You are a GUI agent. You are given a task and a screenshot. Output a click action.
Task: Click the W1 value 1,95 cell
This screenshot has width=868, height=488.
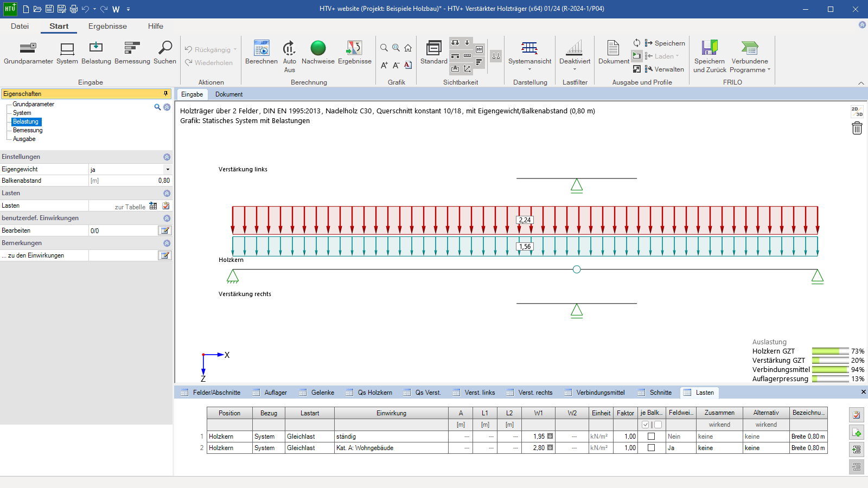[538, 436]
